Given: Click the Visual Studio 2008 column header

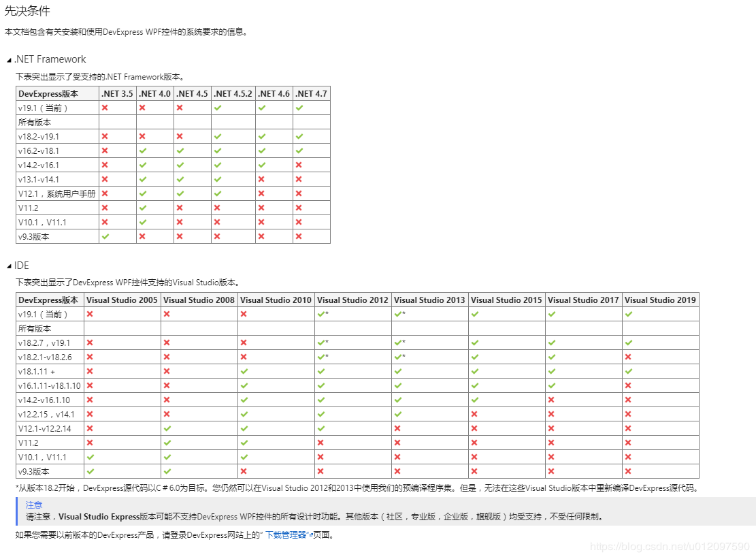Looking at the screenshot, I should click(199, 300).
